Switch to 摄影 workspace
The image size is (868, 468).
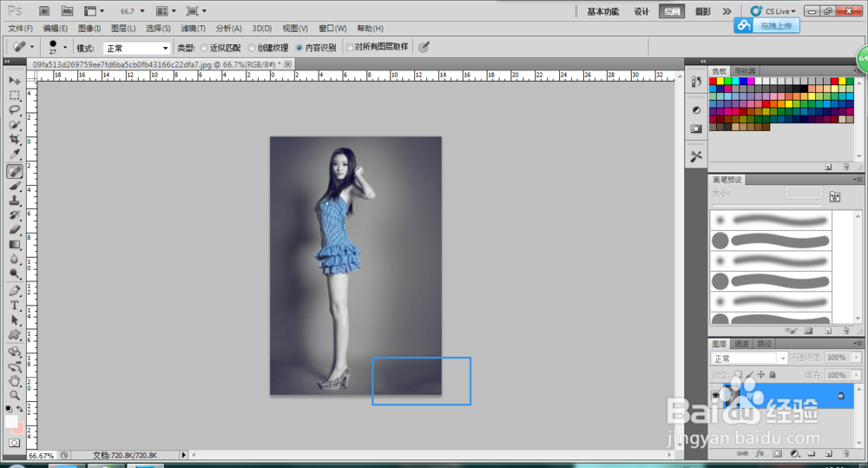702,11
